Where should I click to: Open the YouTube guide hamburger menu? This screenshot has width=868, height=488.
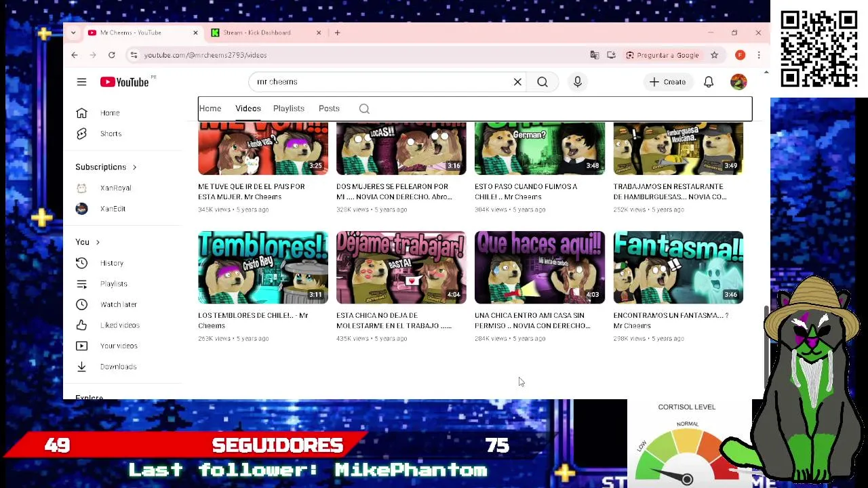[81, 82]
